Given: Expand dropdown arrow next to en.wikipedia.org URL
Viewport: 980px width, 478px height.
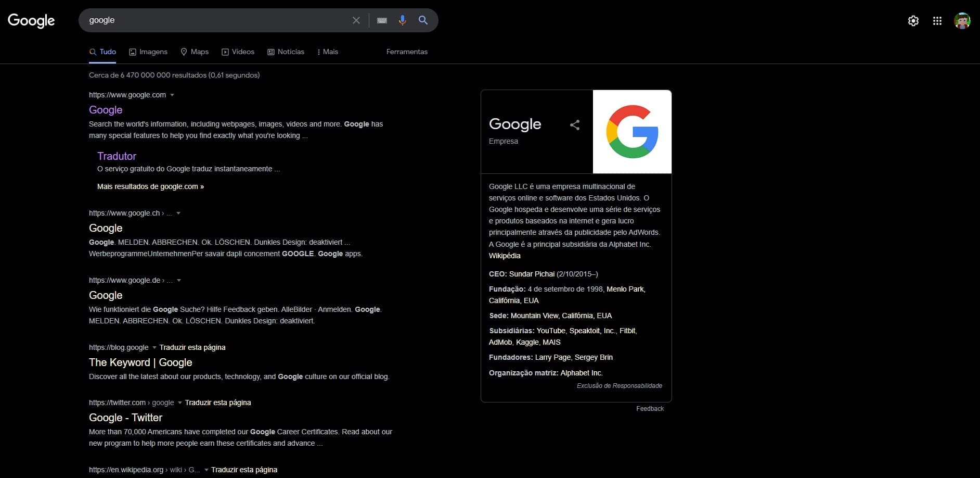Looking at the screenshot, I should [206, 470].
